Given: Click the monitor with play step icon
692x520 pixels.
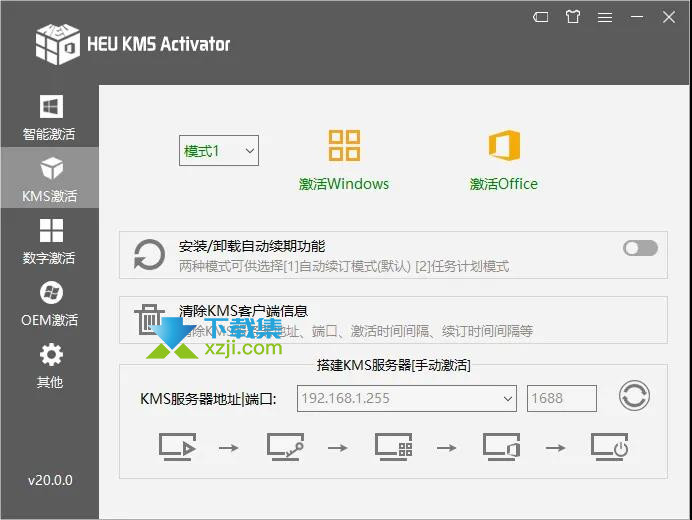Looking at the screenshot, I should pyautogui.click(x=177, y=447).
